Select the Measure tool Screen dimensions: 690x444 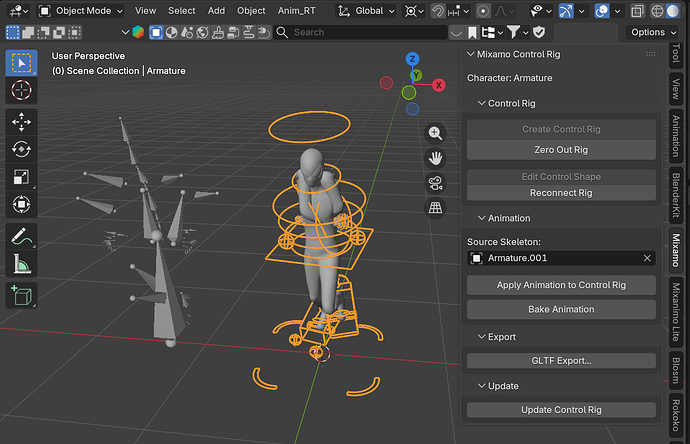[21, 264]
